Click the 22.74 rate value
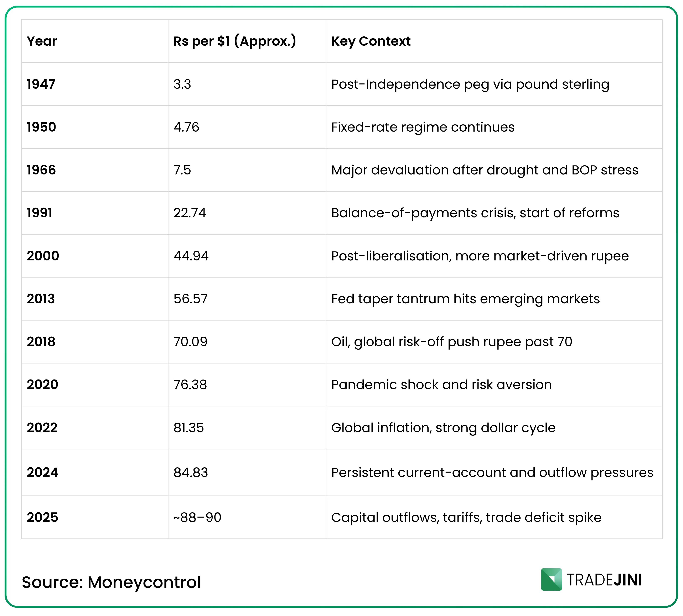The image size is (683, 616). coord(190,213)
